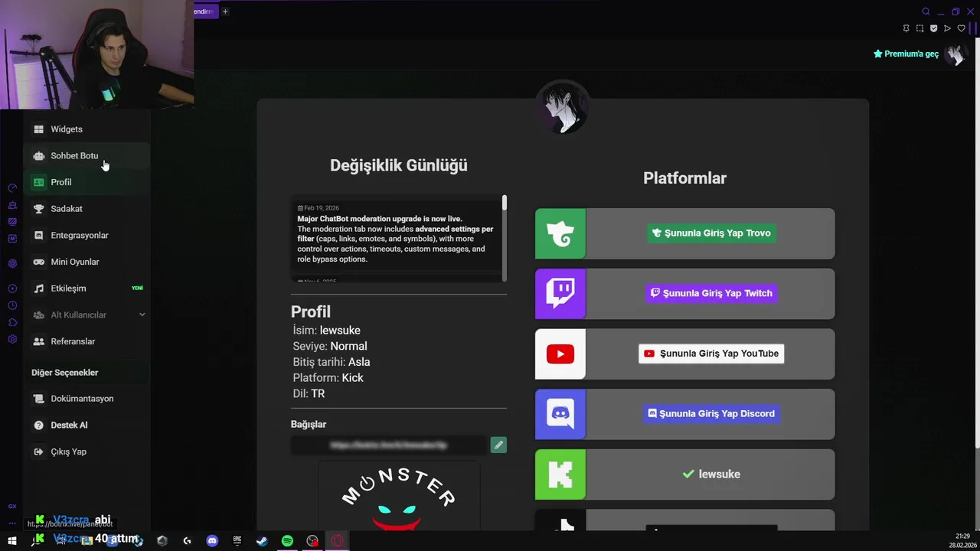Open Spotify from the taskbar
This screenshot has height=551, width=980.
287,541
